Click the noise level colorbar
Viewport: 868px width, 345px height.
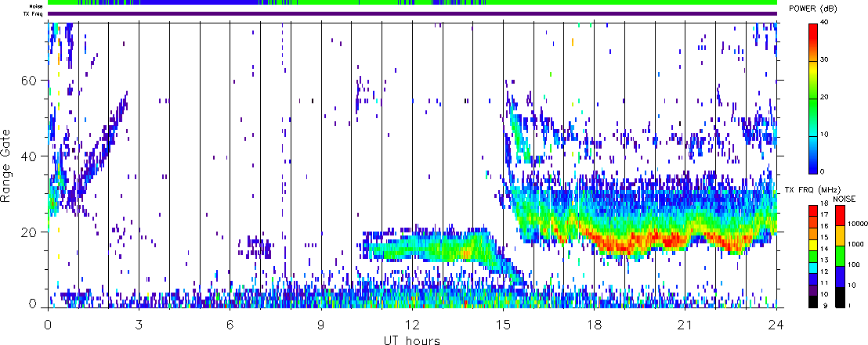point(841,256)
